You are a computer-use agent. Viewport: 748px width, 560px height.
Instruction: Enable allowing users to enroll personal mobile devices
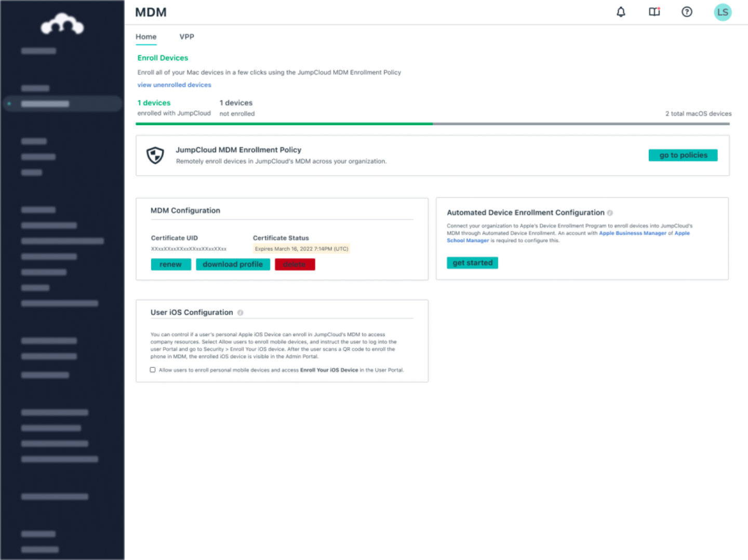(x=152, y=369)
